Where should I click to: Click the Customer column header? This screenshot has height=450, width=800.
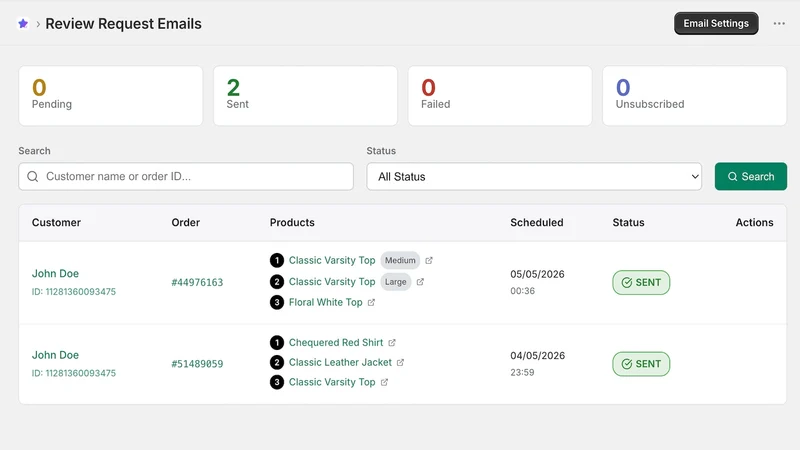tap(56, 222)
